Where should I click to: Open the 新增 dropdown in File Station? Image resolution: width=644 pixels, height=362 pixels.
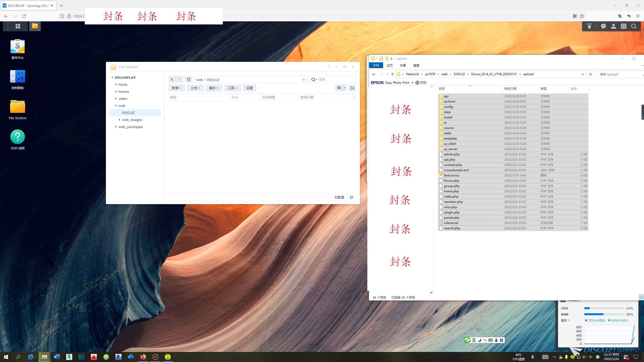177,88
